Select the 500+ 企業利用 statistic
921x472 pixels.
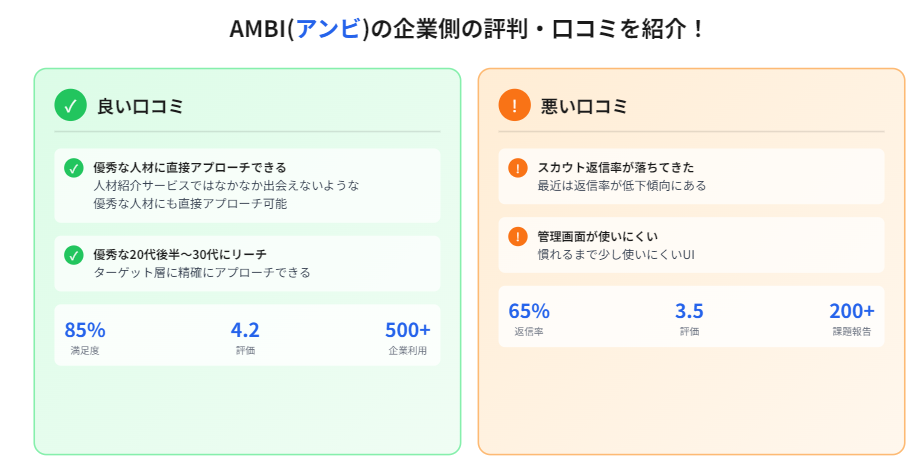click(408, 338)
